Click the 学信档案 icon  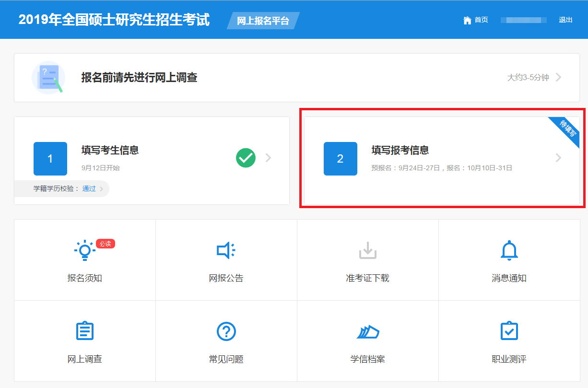coord(367,331)
